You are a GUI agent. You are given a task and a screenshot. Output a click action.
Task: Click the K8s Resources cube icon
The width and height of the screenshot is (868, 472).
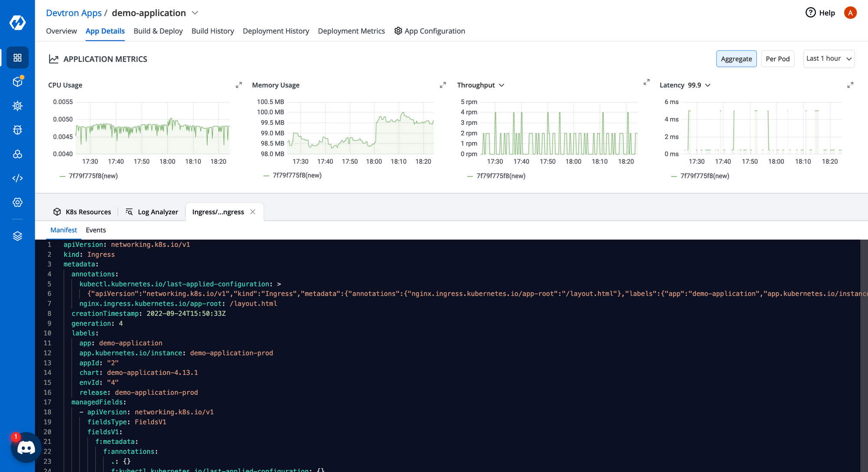coord(57,212)
